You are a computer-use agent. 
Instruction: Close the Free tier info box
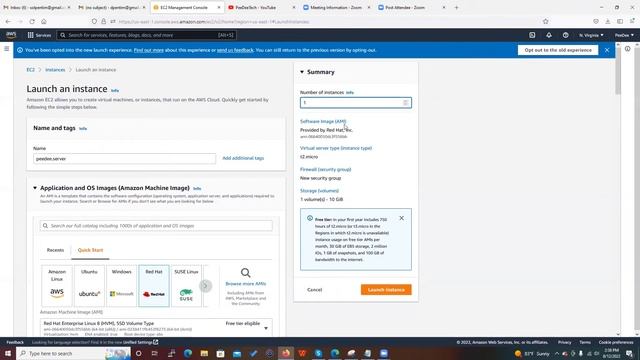tap(402, 218)
